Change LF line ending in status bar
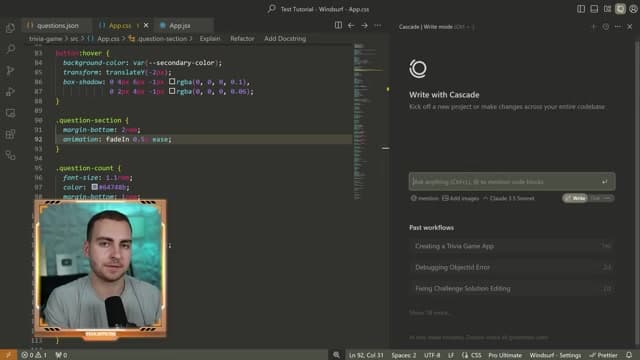640x360 pixels. coord(451,355)
